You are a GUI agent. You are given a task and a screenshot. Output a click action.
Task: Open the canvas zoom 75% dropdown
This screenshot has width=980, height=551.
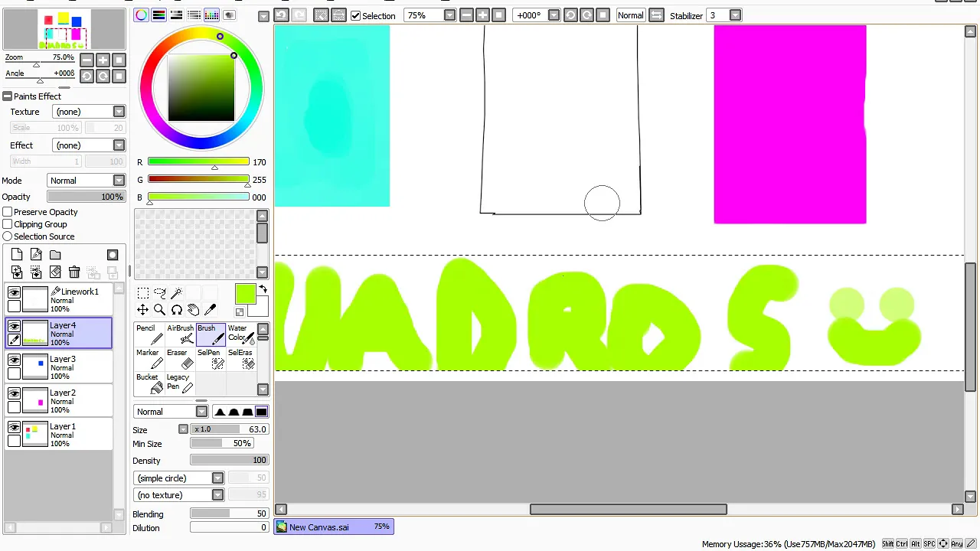pyautogui.click(x=449, y=15)
